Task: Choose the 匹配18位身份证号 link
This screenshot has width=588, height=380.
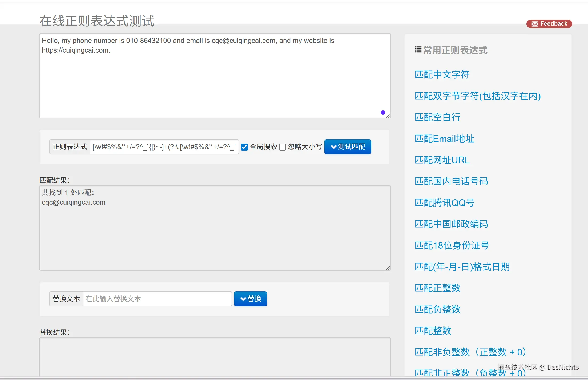Action: pos(451,246)
